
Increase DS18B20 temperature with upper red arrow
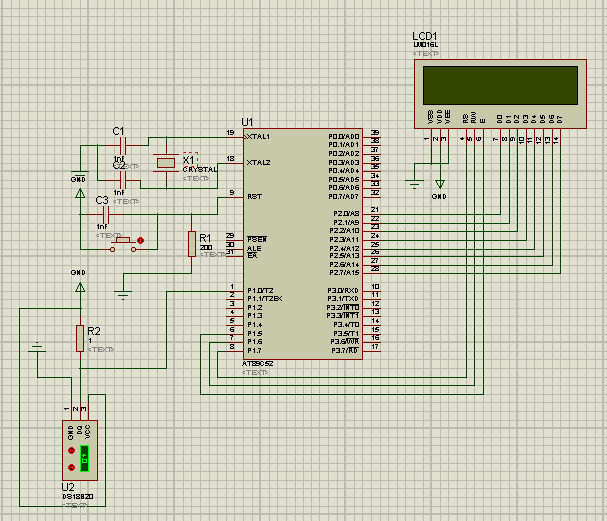tap(71, 450)
